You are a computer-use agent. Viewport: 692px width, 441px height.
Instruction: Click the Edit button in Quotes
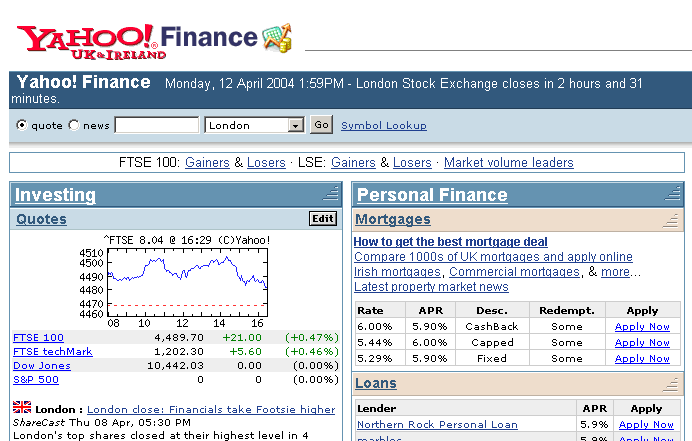(323, 219)
